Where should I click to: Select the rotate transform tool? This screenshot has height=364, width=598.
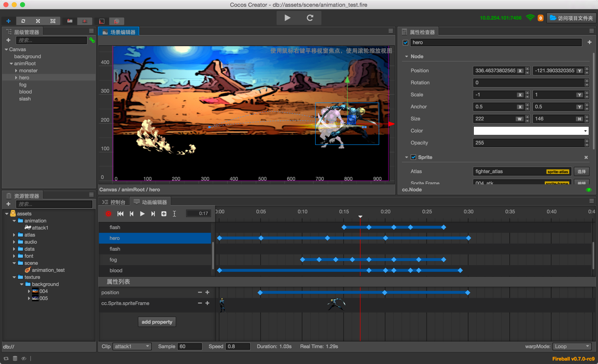pyautogui.click(x=23, y=21)
